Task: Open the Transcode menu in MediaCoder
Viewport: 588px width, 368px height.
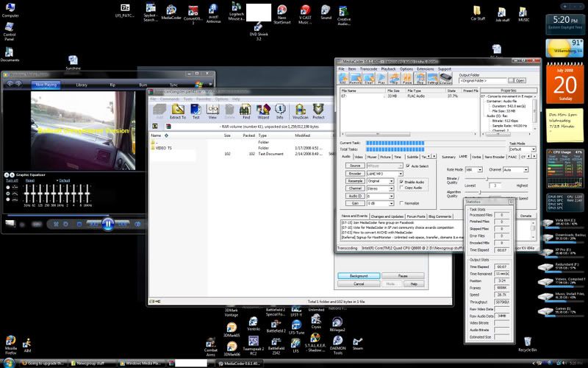Action: tap(368, 69)
